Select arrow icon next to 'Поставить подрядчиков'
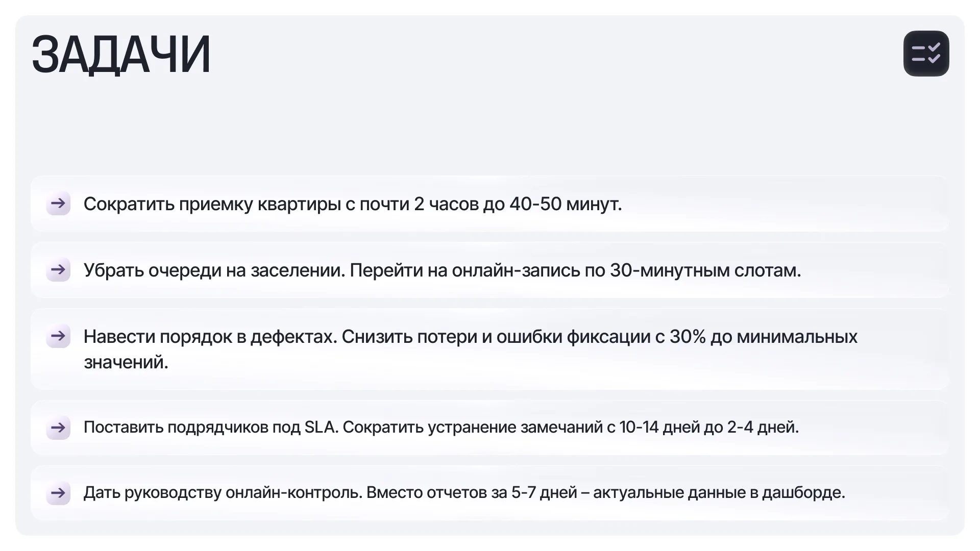 click(x=58, y=427)
